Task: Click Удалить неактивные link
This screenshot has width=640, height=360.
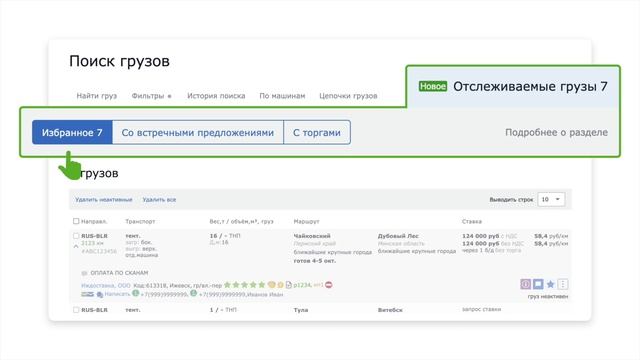Action: pyautogui.click(x=104, y=200)
